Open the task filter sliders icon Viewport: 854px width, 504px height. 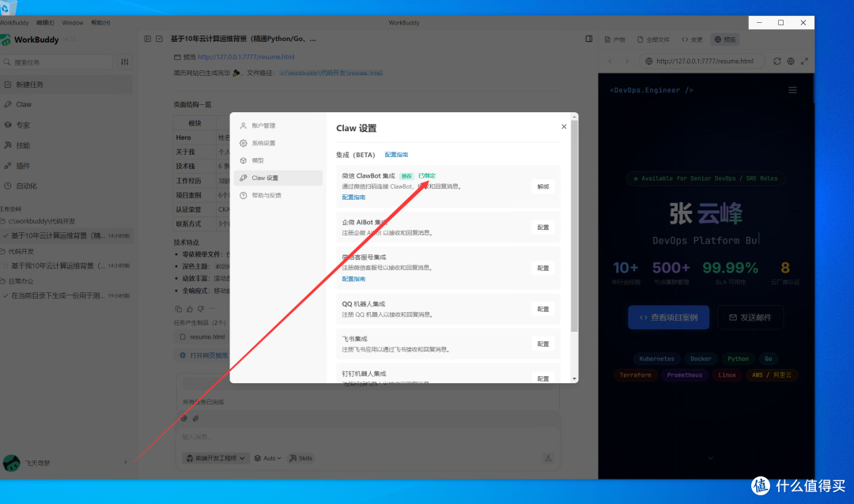pyautogui.click(x=125, y=62)
